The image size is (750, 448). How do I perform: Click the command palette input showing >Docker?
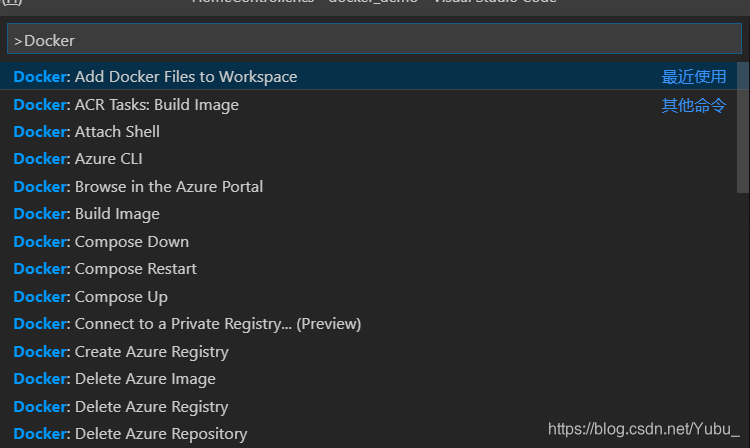pyautogui.click(x=374, y=39)
